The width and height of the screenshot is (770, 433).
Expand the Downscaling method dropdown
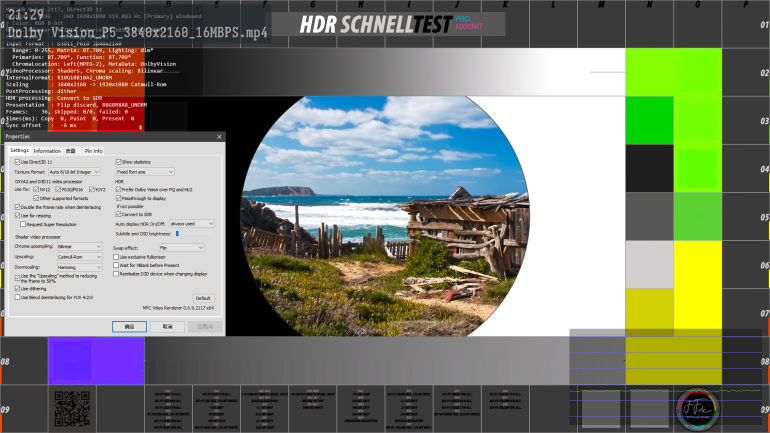tap(77, 267)
